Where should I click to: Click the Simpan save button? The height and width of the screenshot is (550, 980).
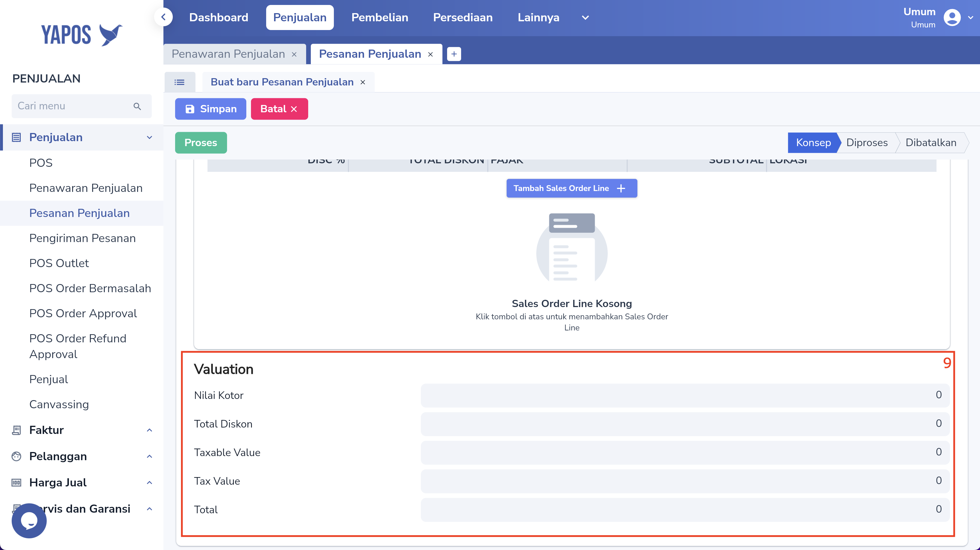pyautogui.click(x=210, y=109)
